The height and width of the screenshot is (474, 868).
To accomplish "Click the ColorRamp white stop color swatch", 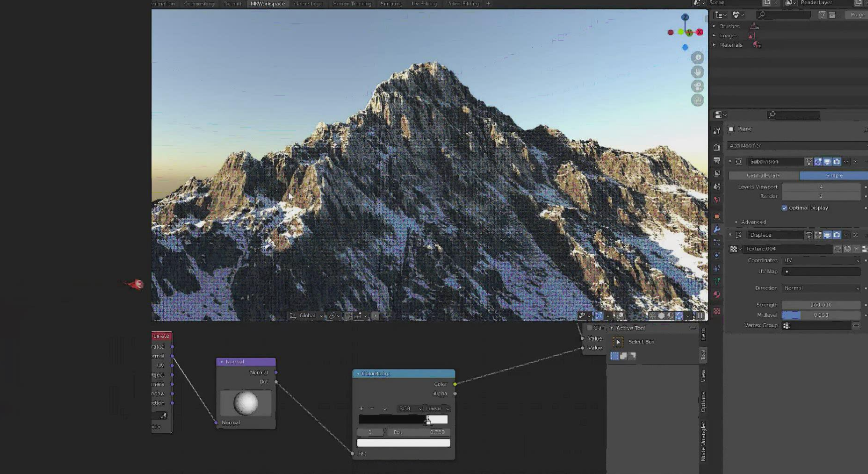I will pyautogui.click(x=404, y=443).
